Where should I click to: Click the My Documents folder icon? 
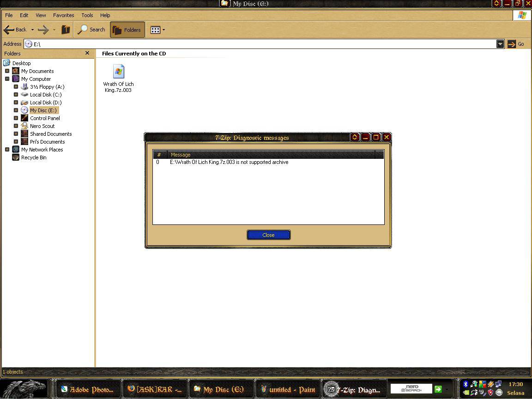point(16,71)
